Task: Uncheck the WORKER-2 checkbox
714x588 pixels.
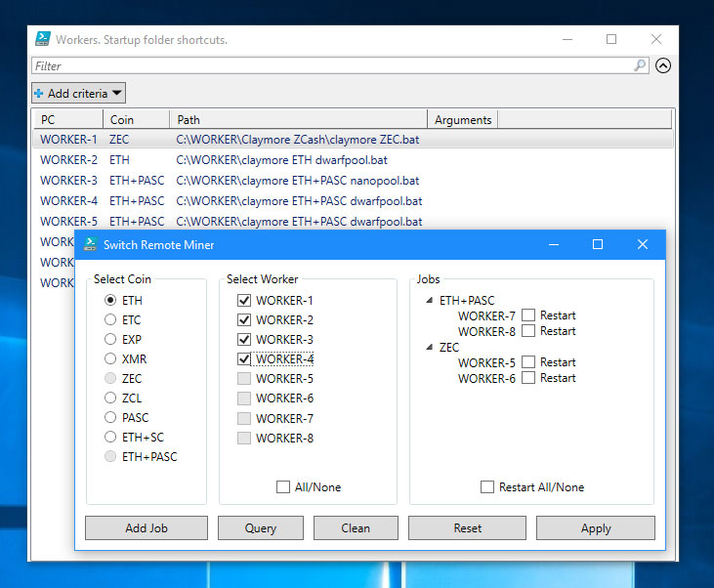Action: click(243, 320)
